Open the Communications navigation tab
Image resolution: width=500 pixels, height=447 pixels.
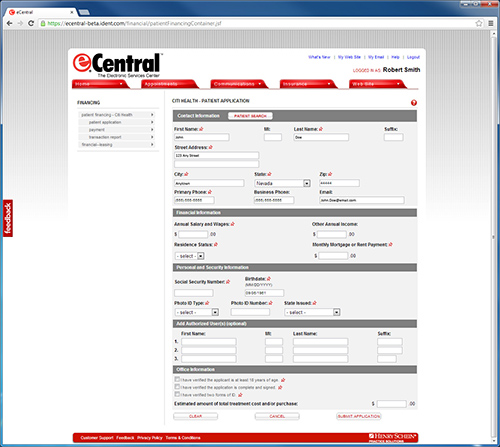[x=238, y=84]
